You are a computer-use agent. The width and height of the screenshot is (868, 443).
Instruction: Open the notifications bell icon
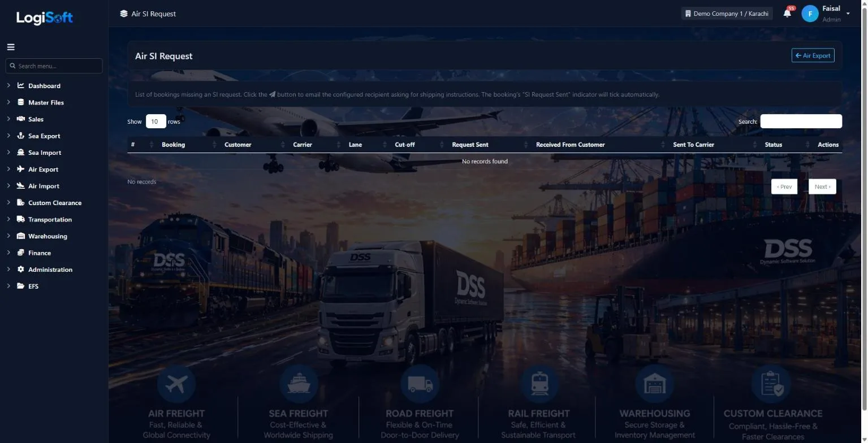point(787,13)
